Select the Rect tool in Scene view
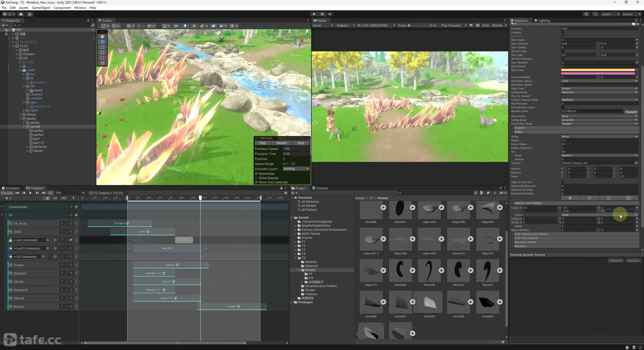Screen dimensions: 644x350 coord(102,58)
